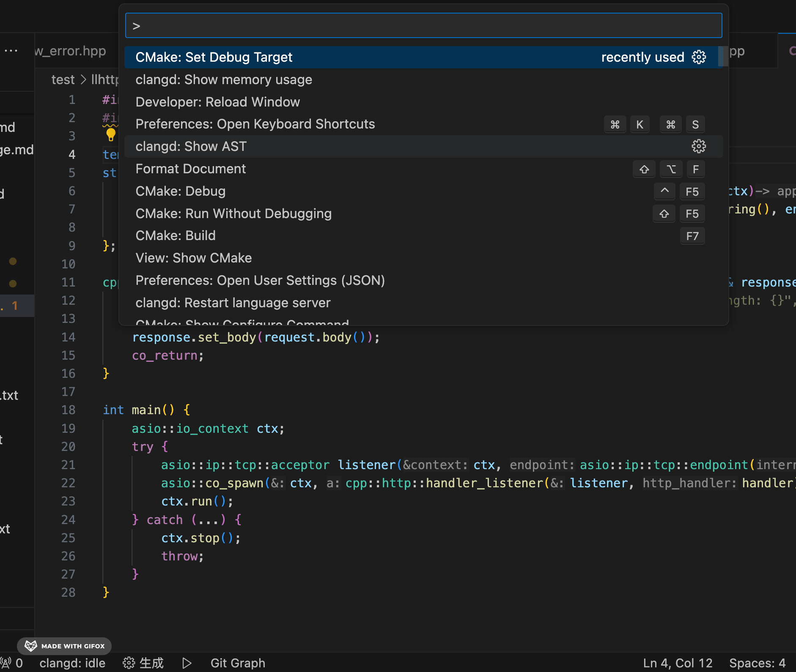Click the ctx.run(); code line

(197, 501)
